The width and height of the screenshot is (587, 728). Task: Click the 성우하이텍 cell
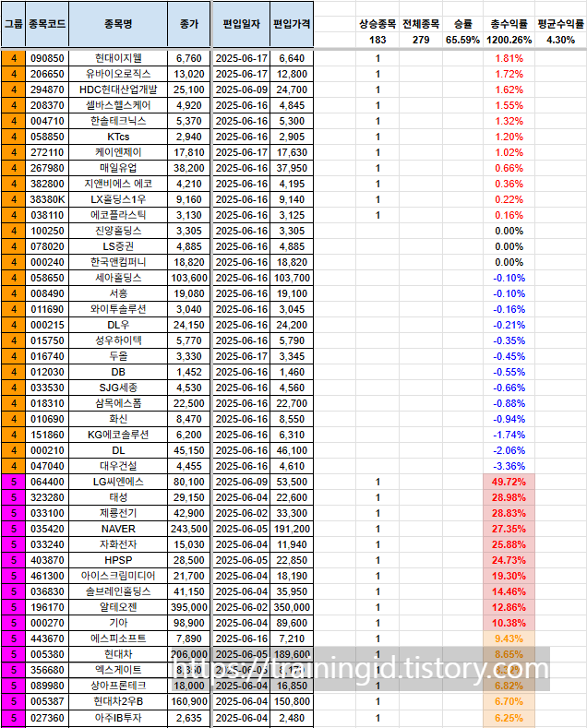pyautogui.click(x=118, y=340)
